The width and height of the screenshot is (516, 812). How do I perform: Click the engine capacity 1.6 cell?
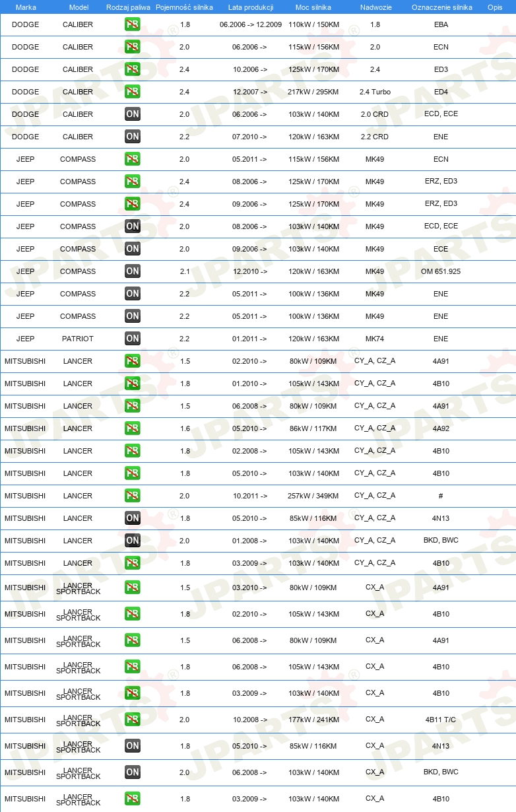point(184,428)
